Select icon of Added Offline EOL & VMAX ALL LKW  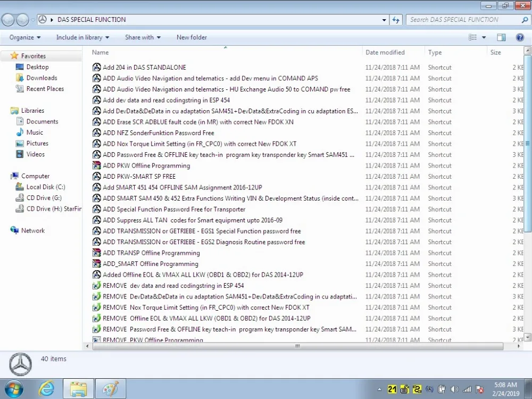[x=97, y=275]
